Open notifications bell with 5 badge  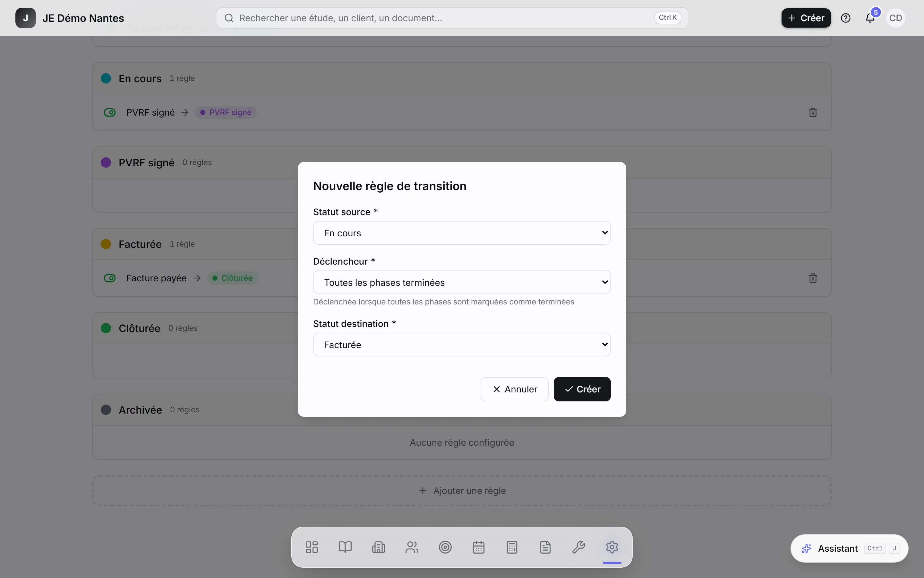[x=870, y=18]
